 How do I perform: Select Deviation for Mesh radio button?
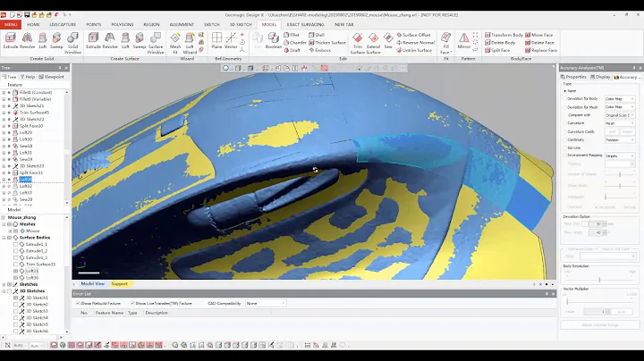pyautogui.click(x=565, y=107)
